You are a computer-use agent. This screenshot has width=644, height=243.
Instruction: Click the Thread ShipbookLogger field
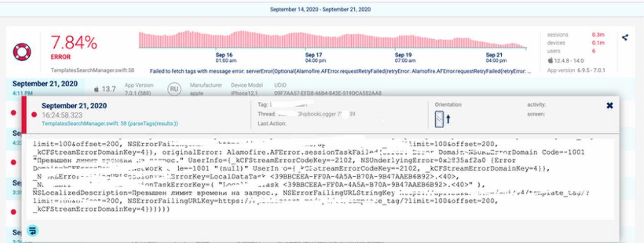pyautogui.click(x=306, y=114)
